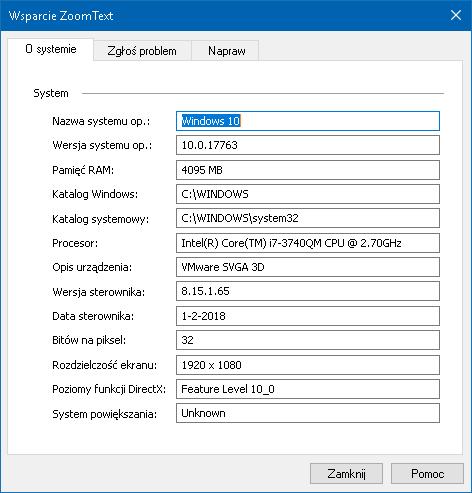Click the Opis urządzenia field
Image resolution: width=472 pixels, height=493 pixels.
tap(308, 267)
